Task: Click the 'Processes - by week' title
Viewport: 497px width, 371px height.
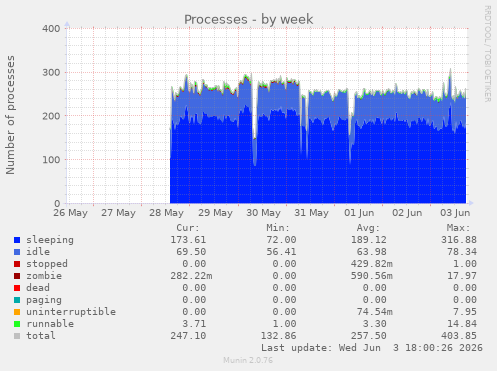Action: pos(248,19)
